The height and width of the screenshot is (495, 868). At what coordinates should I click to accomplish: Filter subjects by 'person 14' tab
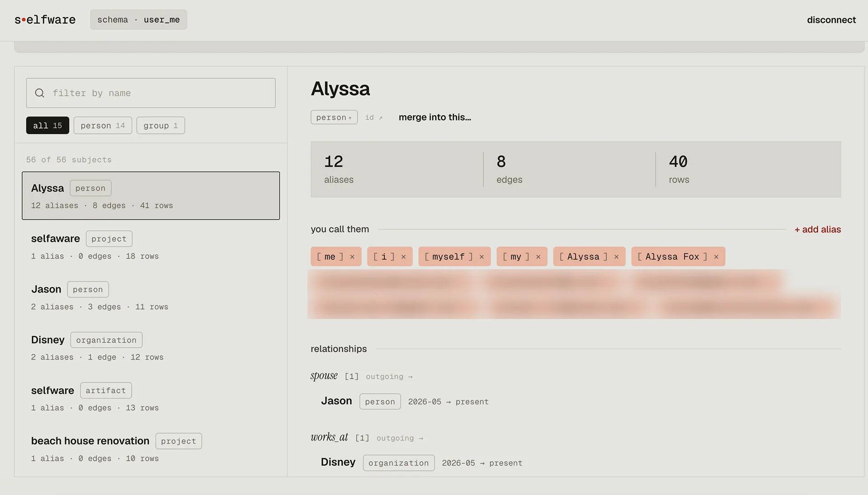[x=103, y=125]
